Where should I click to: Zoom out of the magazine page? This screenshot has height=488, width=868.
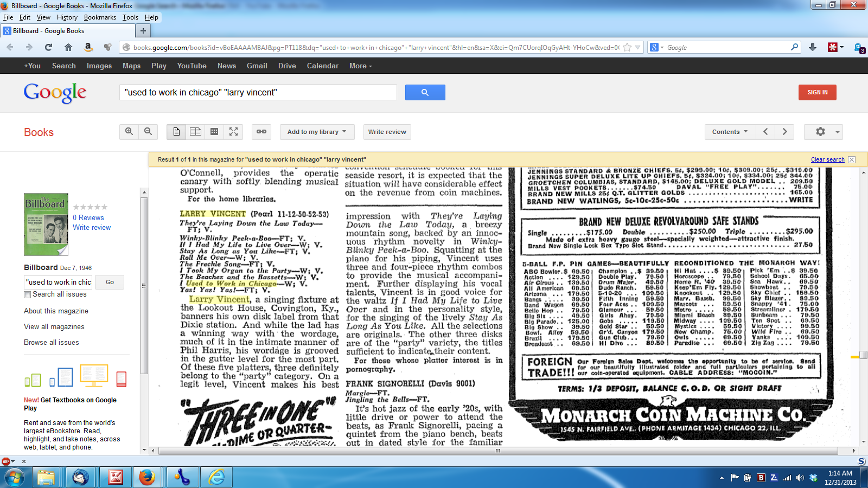(148, 132)
